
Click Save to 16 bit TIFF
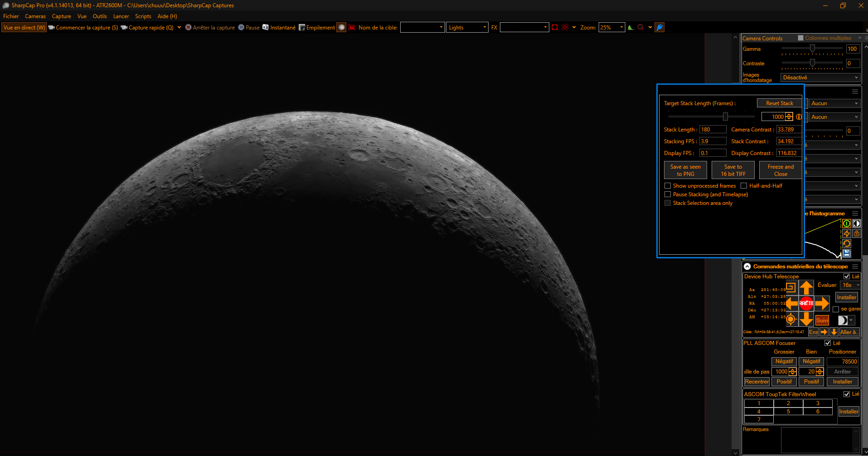[733, 170]
